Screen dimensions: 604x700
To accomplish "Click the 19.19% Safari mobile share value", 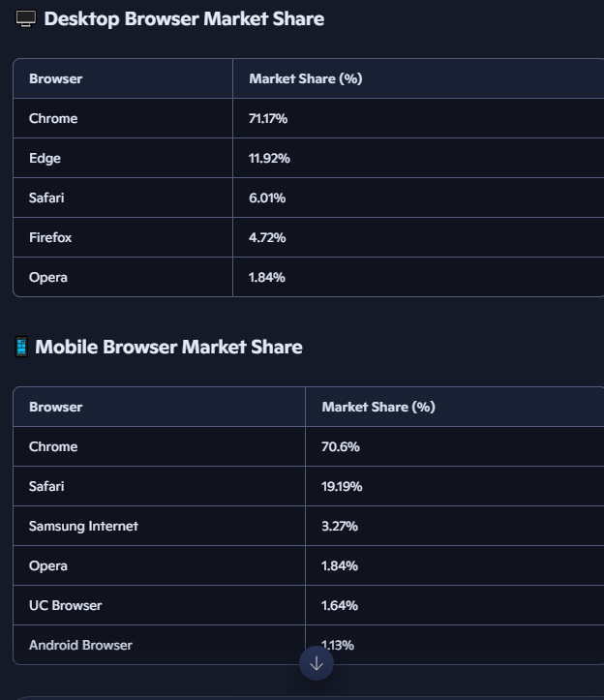I will (341, 486).
